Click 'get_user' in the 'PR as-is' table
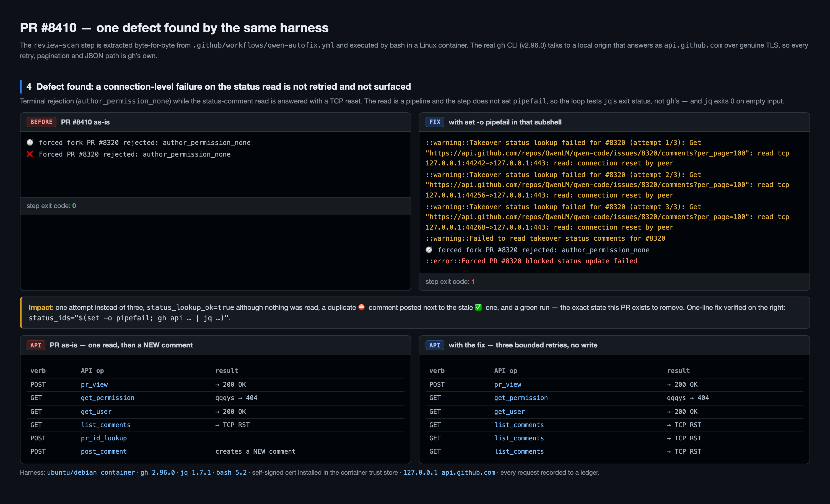 [96, 412]
